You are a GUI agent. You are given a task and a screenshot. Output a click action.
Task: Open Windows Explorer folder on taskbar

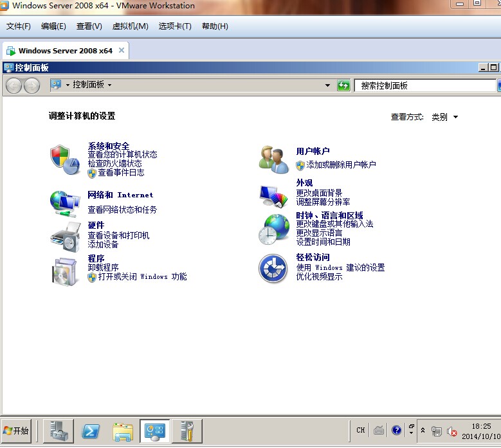pos(123,431)
